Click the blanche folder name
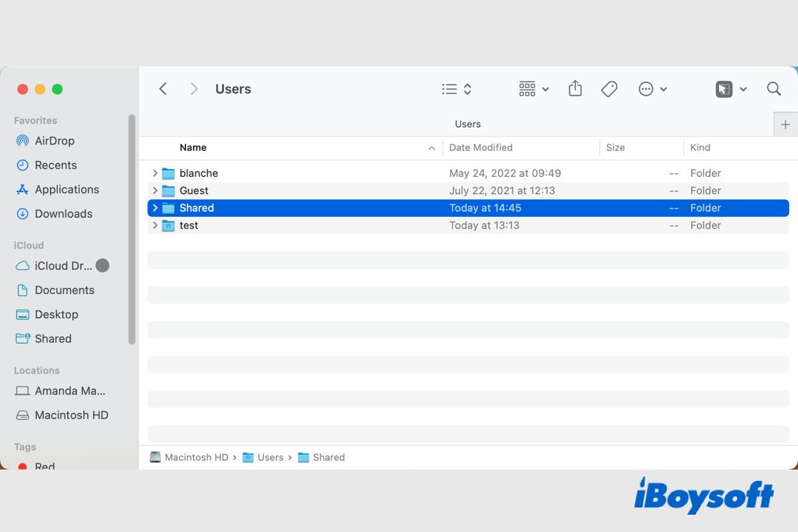This screenshot has height=532, width=798. [199, 173]
